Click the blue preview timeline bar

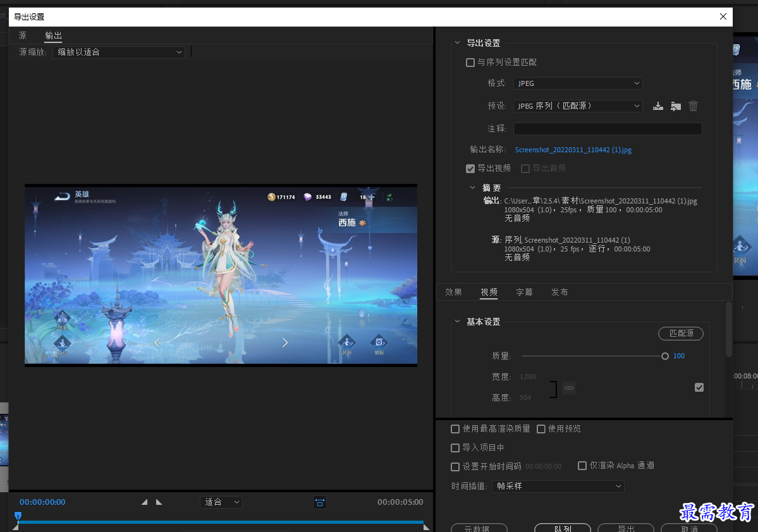tap(221, 523)
